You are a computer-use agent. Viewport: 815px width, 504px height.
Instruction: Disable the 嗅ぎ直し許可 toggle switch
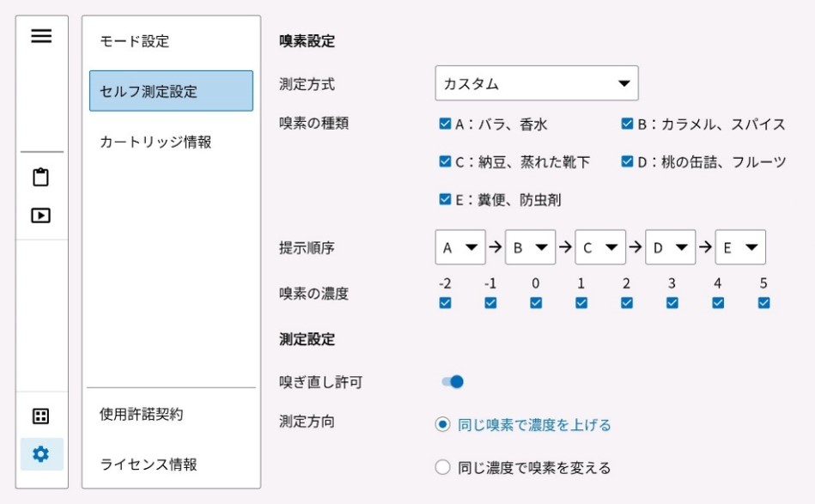click(x=453, y=381)
